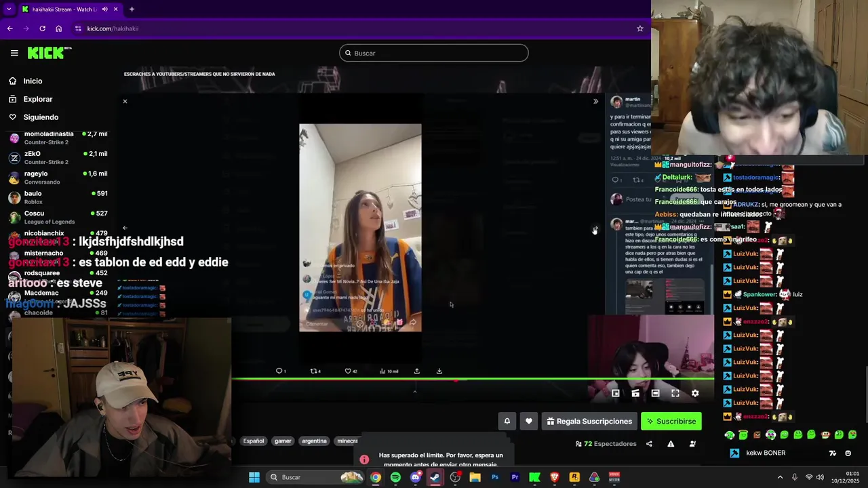Click the tweet reply comment icon
Viewport: 868px width, 488px height.
(x=279, y=371)
